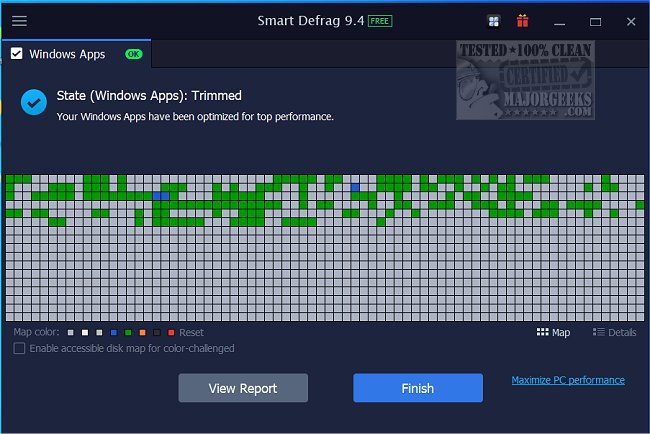
Task: Click the single blue block in disk map
Action: pyautogui.click(x=355, y=187)
